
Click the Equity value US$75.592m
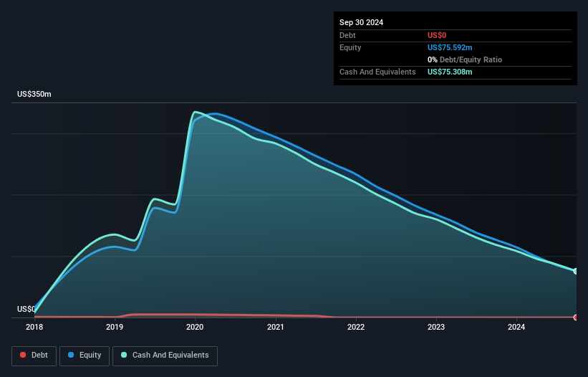pyautogui.click(x=450, y=47)
